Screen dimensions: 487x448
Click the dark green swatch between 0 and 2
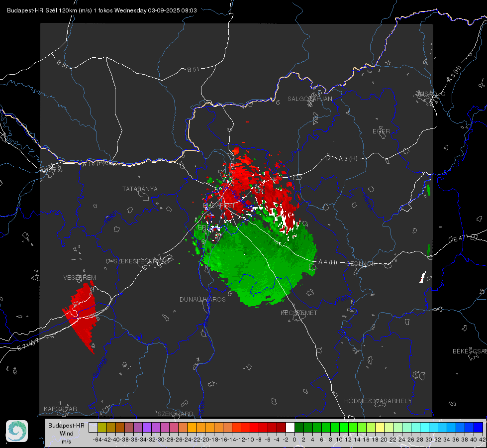pyautogui.click(x=299, y=428)
